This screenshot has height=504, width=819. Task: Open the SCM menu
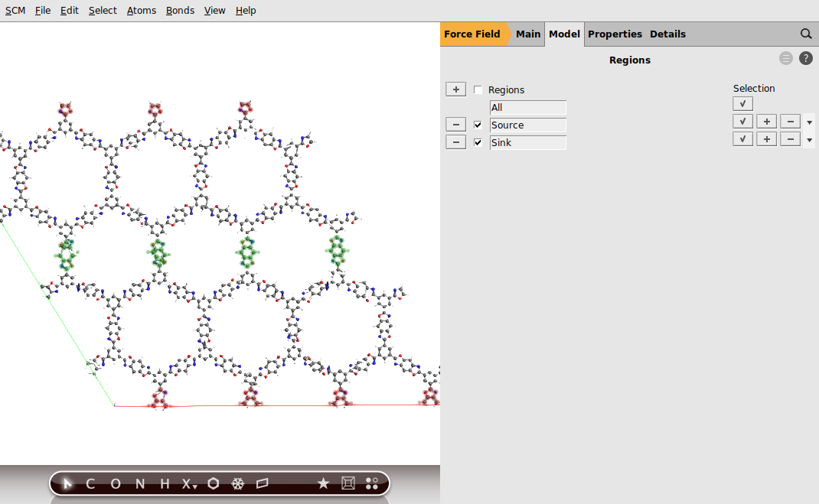15,11
